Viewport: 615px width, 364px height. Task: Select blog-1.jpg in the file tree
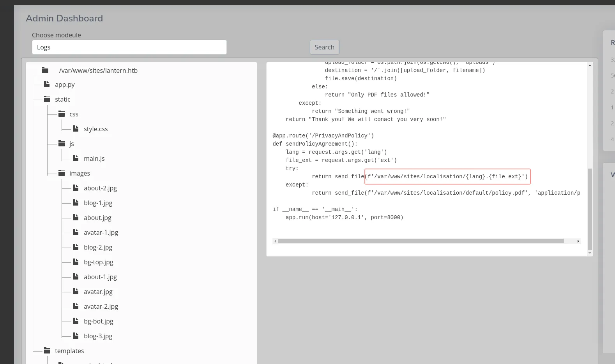[x=98, y=203]
